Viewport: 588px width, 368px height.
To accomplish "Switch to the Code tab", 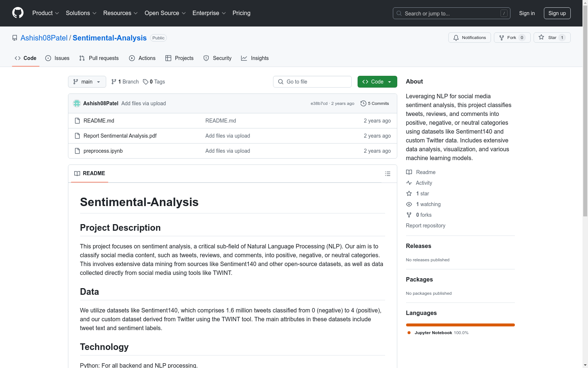I will tap(26, 58).
